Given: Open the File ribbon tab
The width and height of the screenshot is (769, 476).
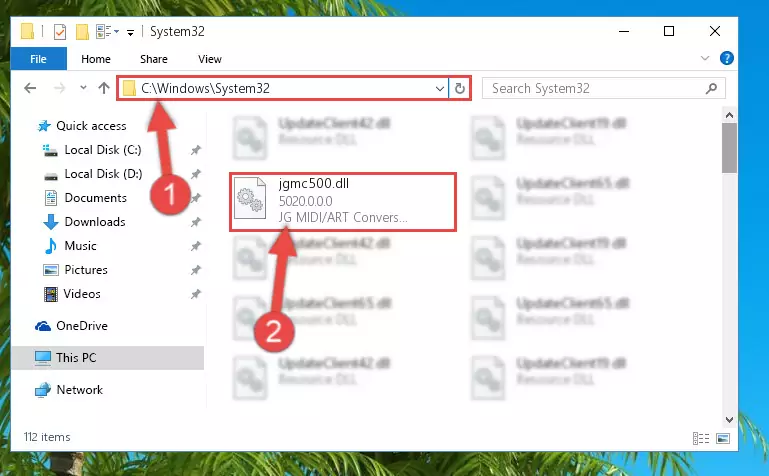Looking at the screenshot, I should pyautogui.click(x=38, y=59).
